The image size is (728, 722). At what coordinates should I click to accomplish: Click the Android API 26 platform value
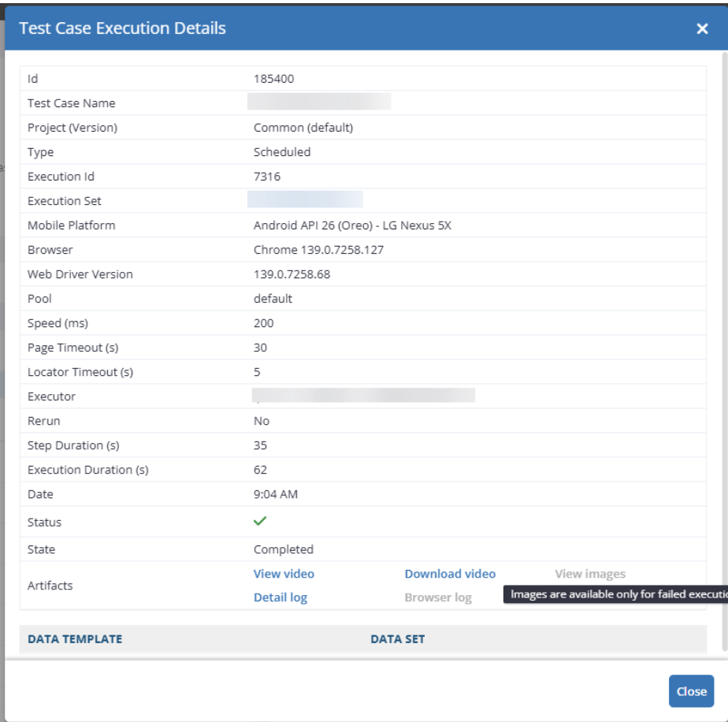[352, 225]
